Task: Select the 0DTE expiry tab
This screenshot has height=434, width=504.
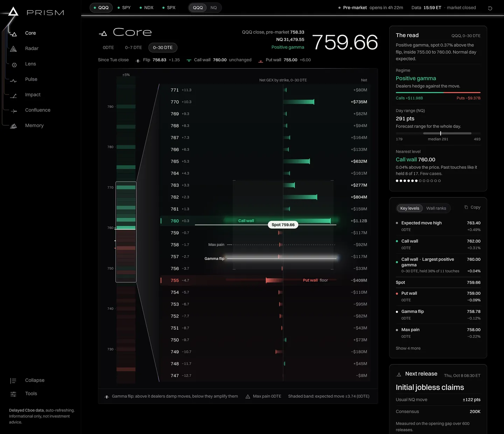Action: point(108,48)
